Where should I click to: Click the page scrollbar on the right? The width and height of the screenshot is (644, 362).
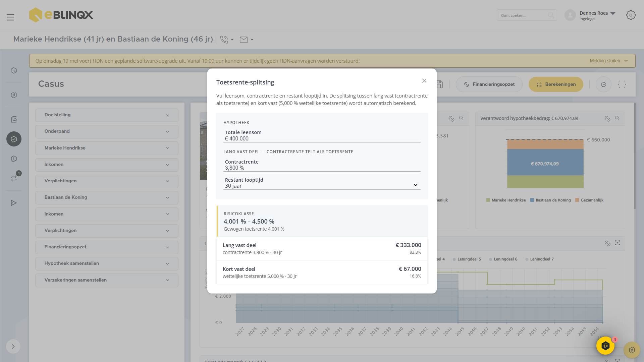point(635,156)
